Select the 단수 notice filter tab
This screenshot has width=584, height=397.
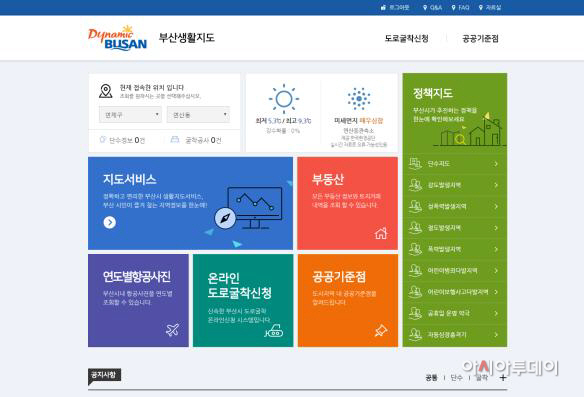[x=456, y=378]
